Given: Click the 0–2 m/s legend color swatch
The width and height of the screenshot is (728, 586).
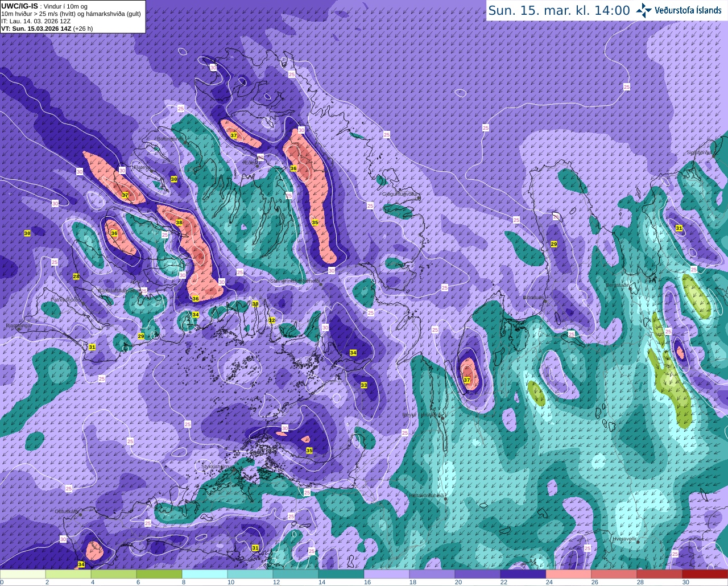Looking at the screenshot, I should pos(23,573).
